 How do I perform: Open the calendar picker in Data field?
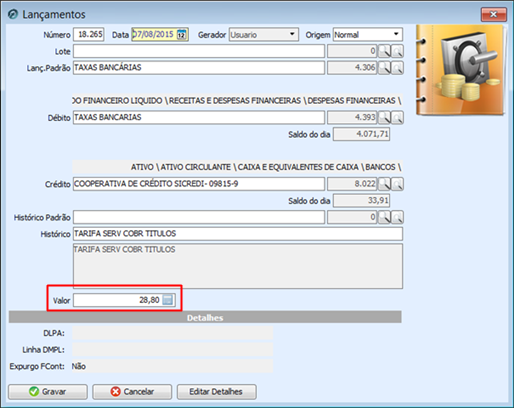181,34
